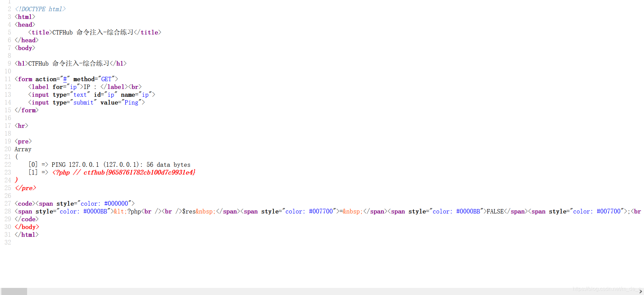Click the '<body>' opening tag on line 7
Screen dimensions: 644x295
[25, 48]
